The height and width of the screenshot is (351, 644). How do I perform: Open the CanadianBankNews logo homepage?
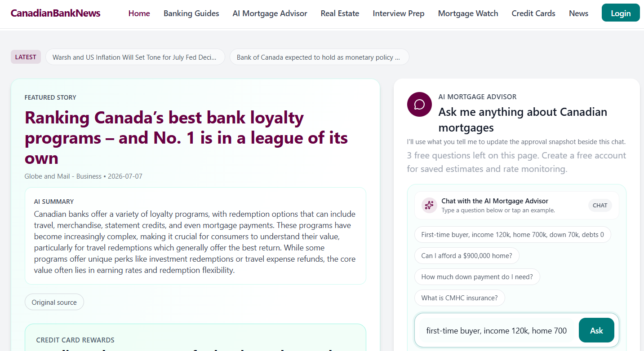click(56, 13)
